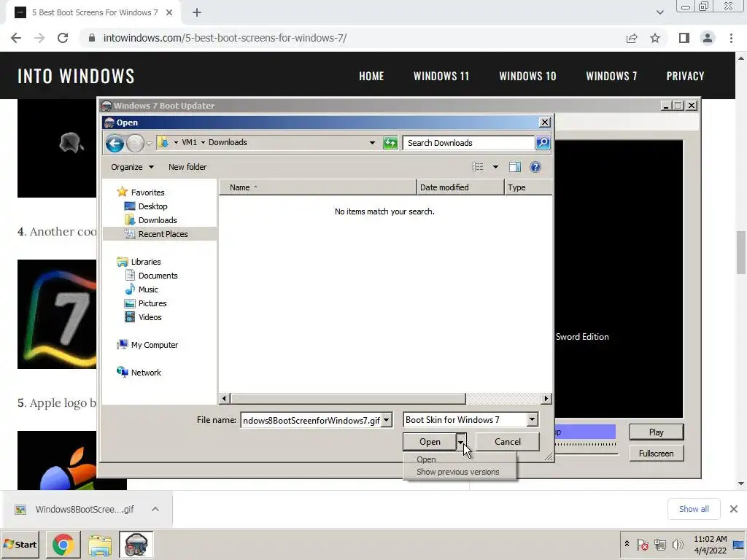Open Action Center flag tray icon

(x=643, y=544)
